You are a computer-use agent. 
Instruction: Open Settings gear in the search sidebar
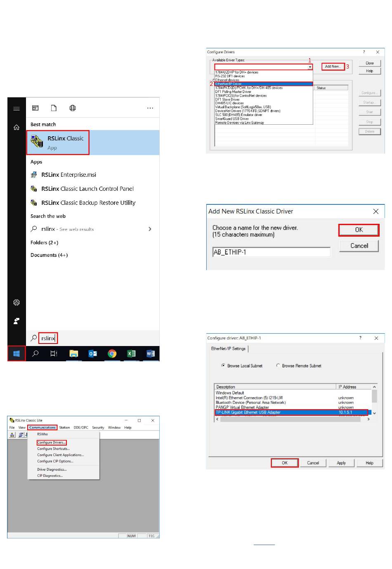(17, 303)
